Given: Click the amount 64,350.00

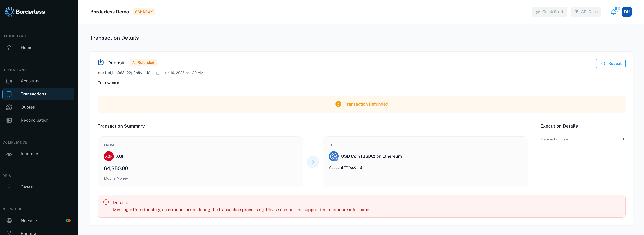Looking at the screenshot, I should [x=116, y=168].
